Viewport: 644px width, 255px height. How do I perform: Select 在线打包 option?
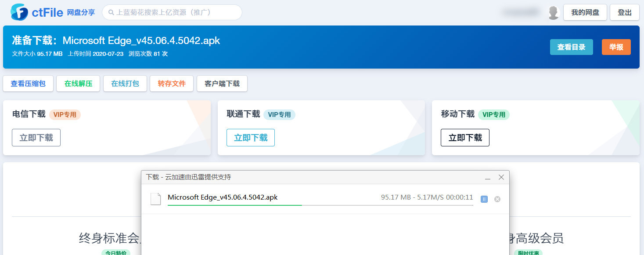[x=125, y=84]
